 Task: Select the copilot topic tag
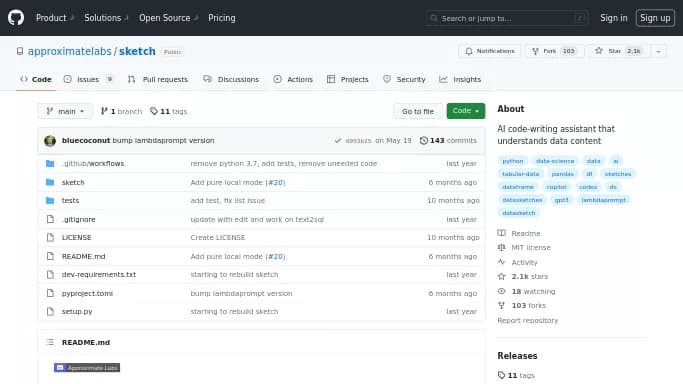pos(556,187)
